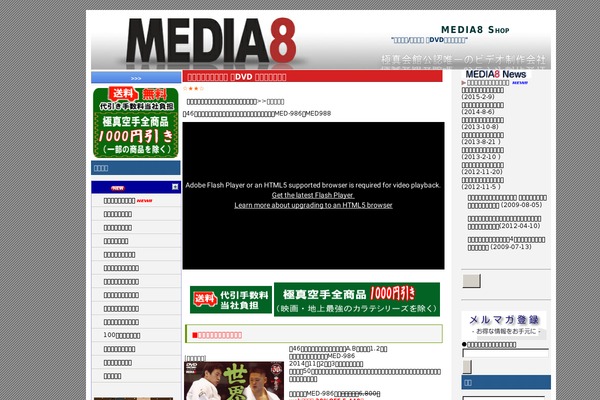Open the news entry dated (2009-07-13)
Viewport: 600px width, 400px height.
click(x=506, y=243)
